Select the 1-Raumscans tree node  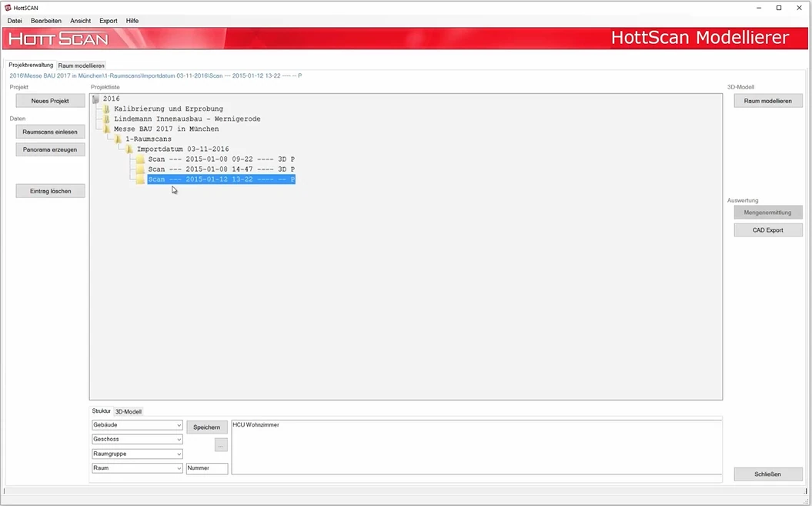tap(149, 139)
